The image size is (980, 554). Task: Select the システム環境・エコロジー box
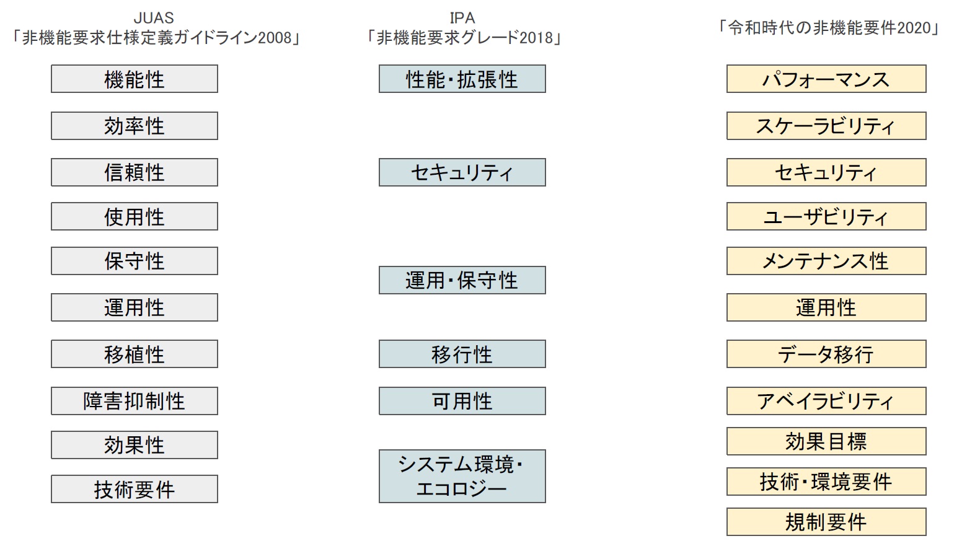pyautogui.click(x=462, y=476)
